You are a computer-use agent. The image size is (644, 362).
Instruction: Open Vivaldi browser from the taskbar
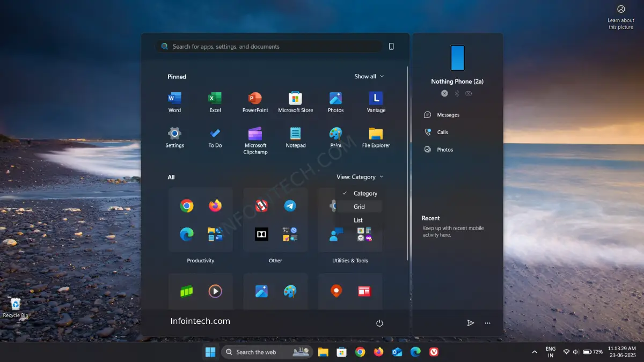[434, 352]
